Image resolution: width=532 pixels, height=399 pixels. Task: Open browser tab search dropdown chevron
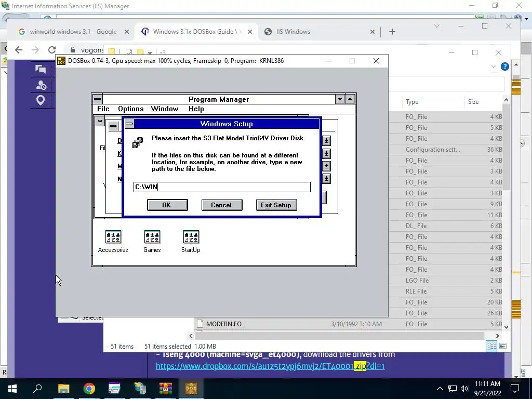437,26
